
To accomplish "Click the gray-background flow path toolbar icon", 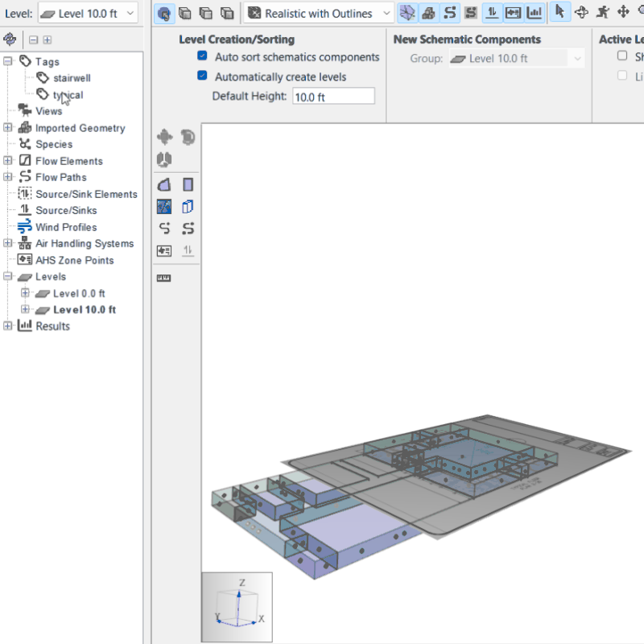I will tap(471, 13).
